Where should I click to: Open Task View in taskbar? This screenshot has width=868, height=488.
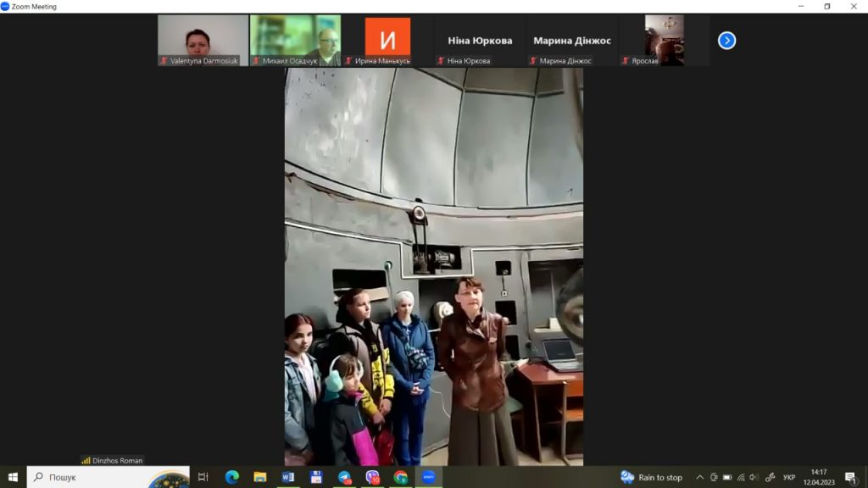[x=203, y=477]
